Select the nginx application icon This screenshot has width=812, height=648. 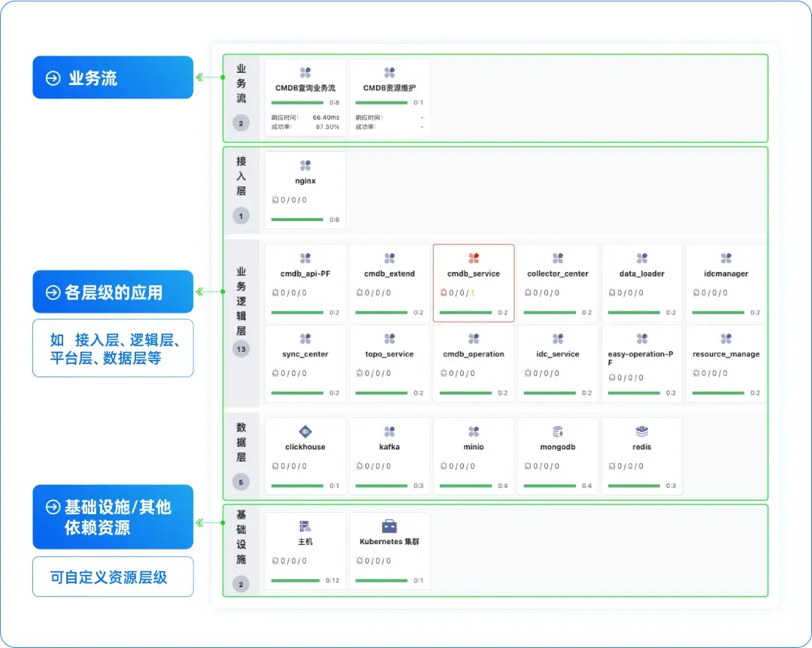point(304,165)
